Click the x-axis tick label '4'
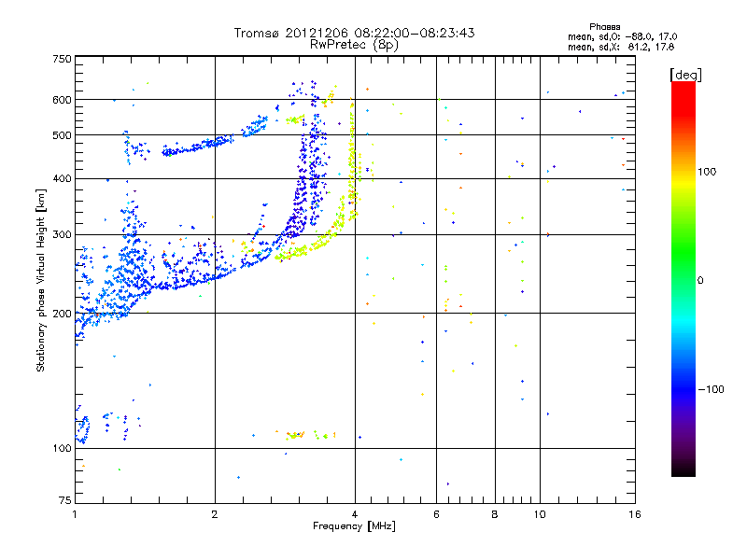 [x=355, y=514]
